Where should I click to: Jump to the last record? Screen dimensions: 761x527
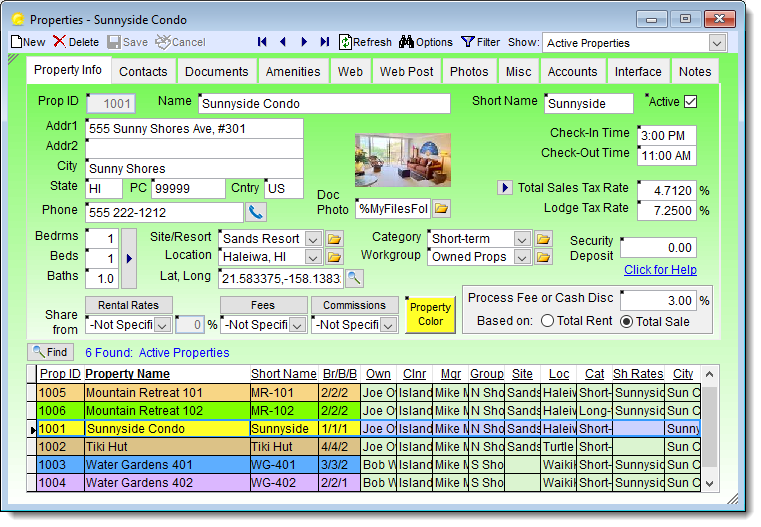325,42
